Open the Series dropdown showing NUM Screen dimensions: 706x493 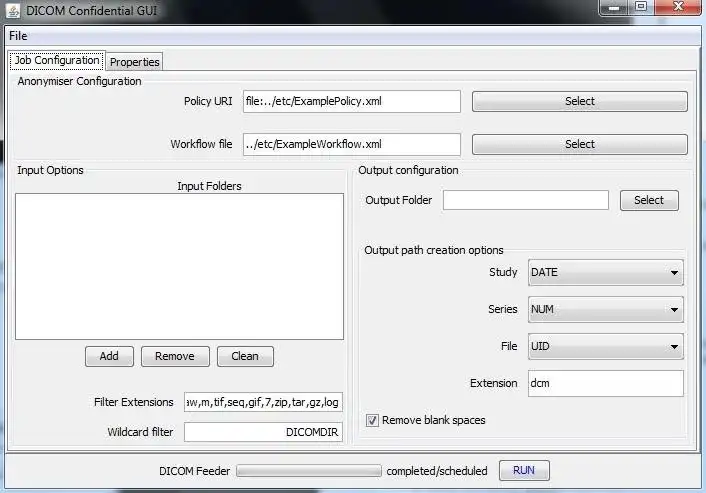click(x=606, y=309)
